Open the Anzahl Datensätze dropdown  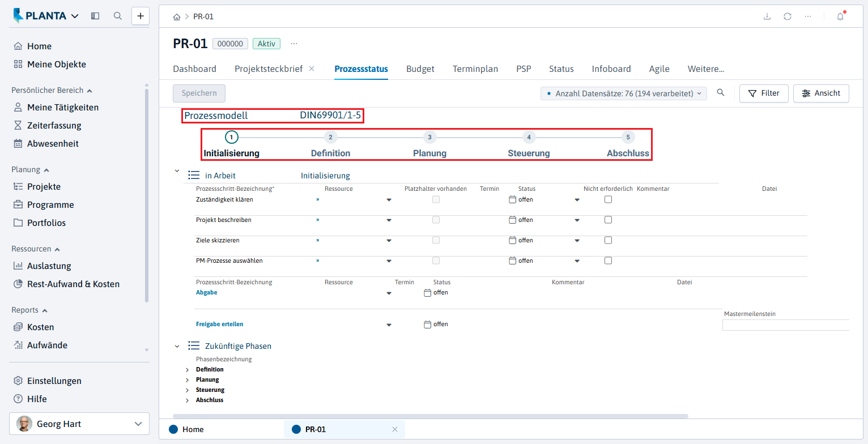(x=624, y=93)
